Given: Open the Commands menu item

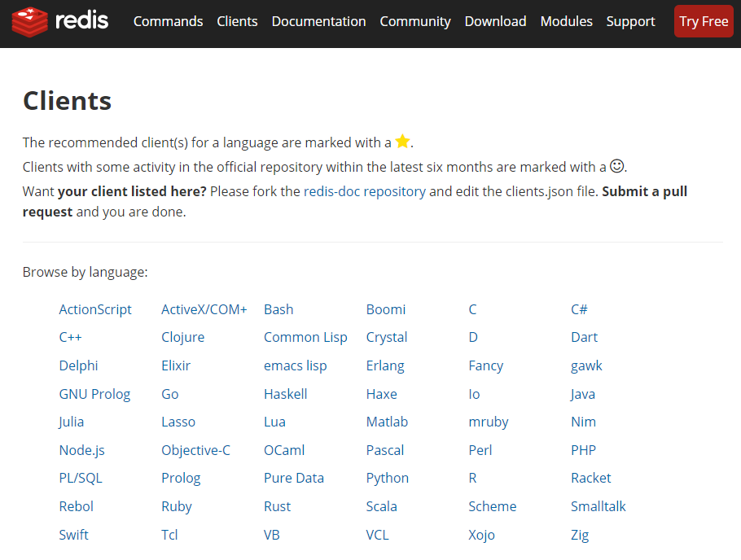Looking at the screenshot, I should click(x=168, y=21).
